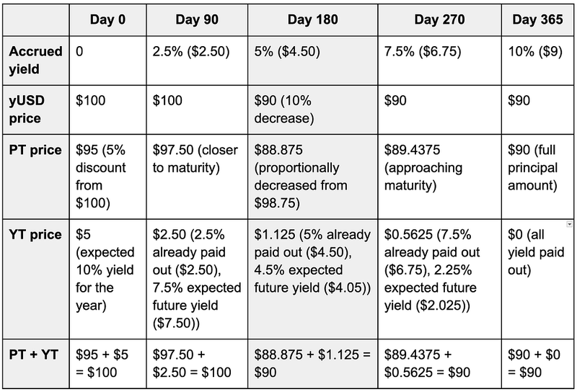The width and height of the screenshot is (577, 392).
Task: Click the $95 + $5 = $100 cell
Action: [x=107, y=362]
